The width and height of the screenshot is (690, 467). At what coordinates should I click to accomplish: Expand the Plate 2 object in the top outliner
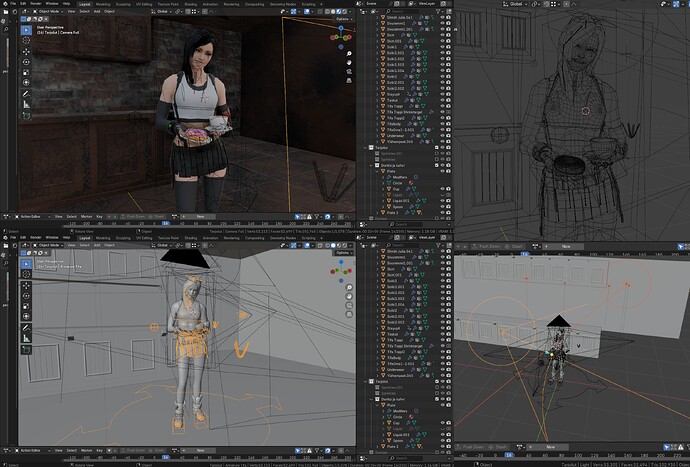377,213
